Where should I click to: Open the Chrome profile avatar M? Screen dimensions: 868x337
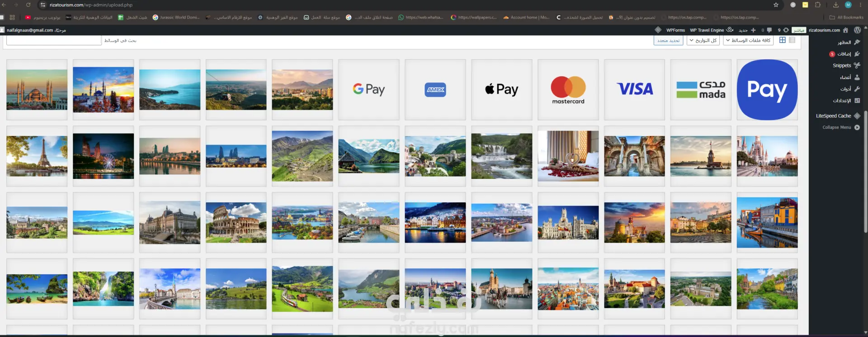pyautogui.click(x=848, y=5)
